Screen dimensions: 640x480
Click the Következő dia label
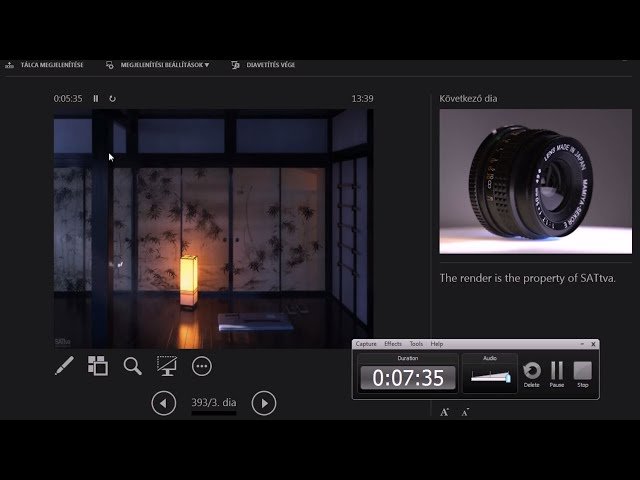click(468, 99)
